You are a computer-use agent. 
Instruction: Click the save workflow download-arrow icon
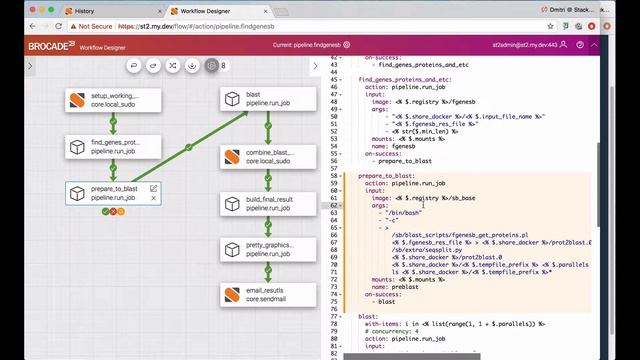(192, 66)
